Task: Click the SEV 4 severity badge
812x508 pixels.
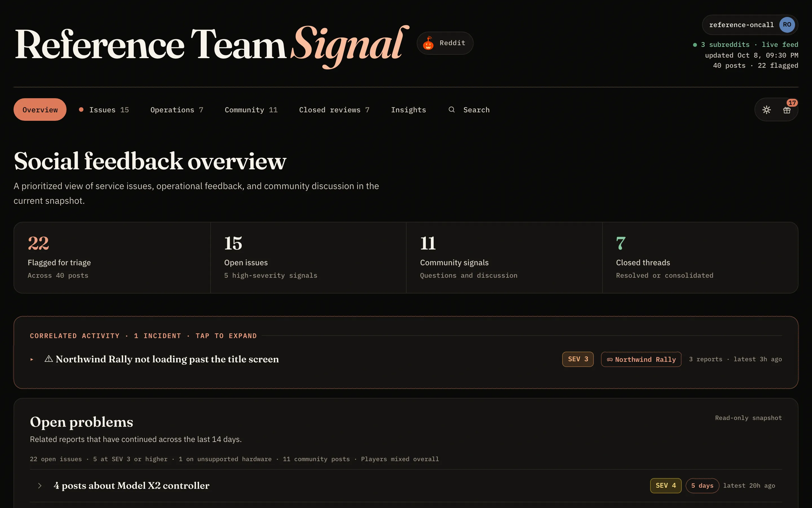Action: [666, 486]
